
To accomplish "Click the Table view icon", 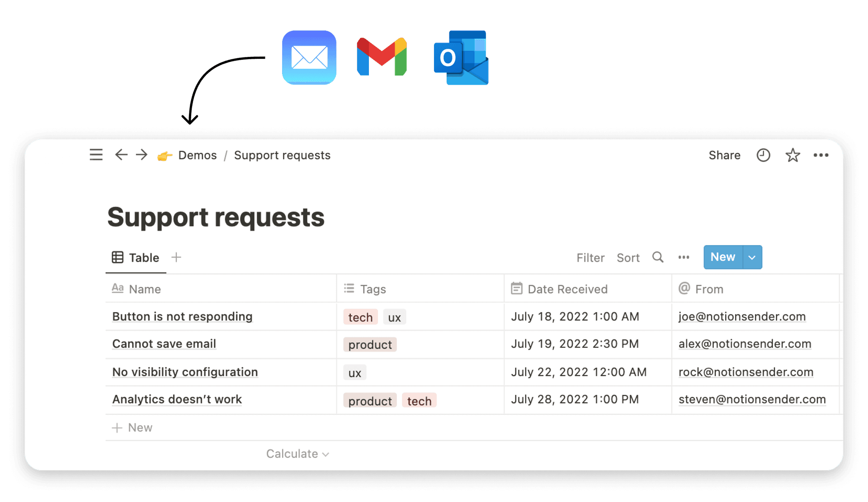I will click(117, 258).
